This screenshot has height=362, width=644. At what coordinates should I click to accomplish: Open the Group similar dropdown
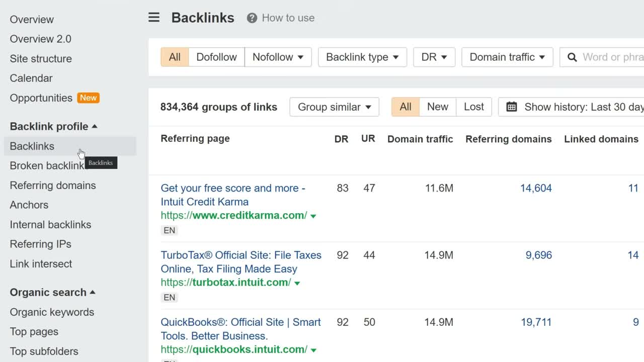[x=335, y=107]
